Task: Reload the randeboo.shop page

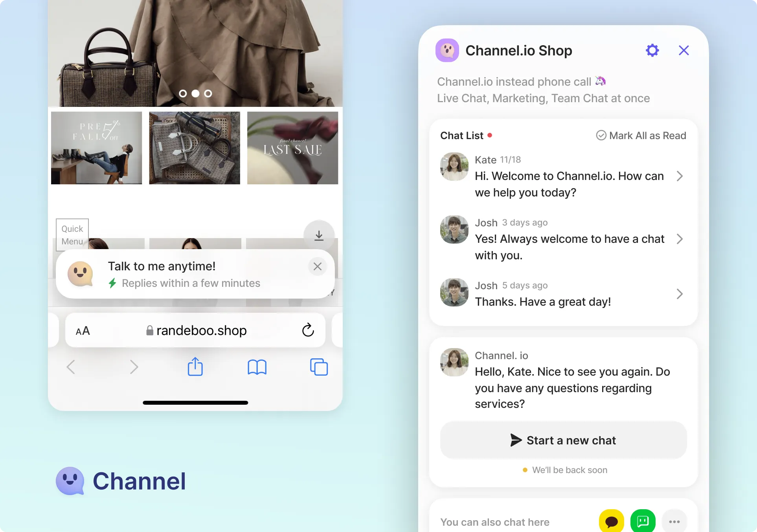Action: (x=308, y=330)
